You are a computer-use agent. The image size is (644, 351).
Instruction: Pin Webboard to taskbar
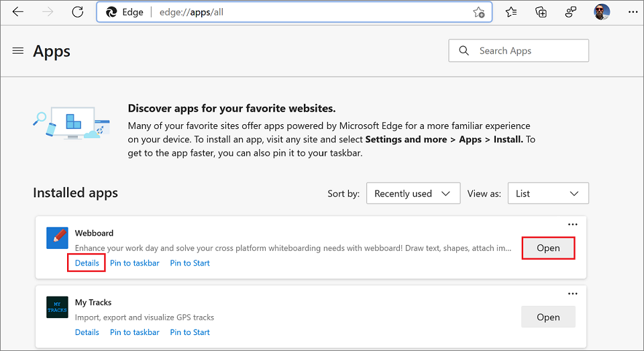(x=135, y=263)
